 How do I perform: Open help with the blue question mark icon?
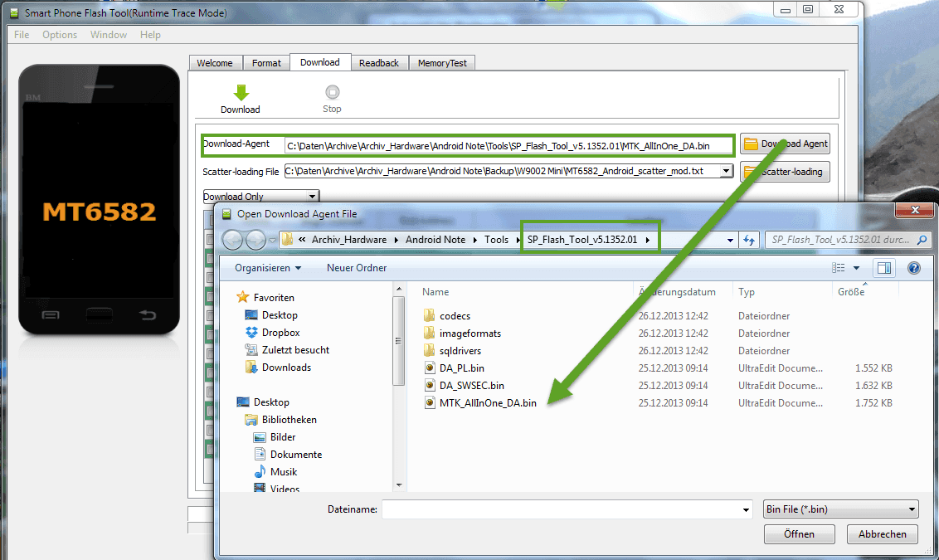pyautogui.click(x=914, y=268)
